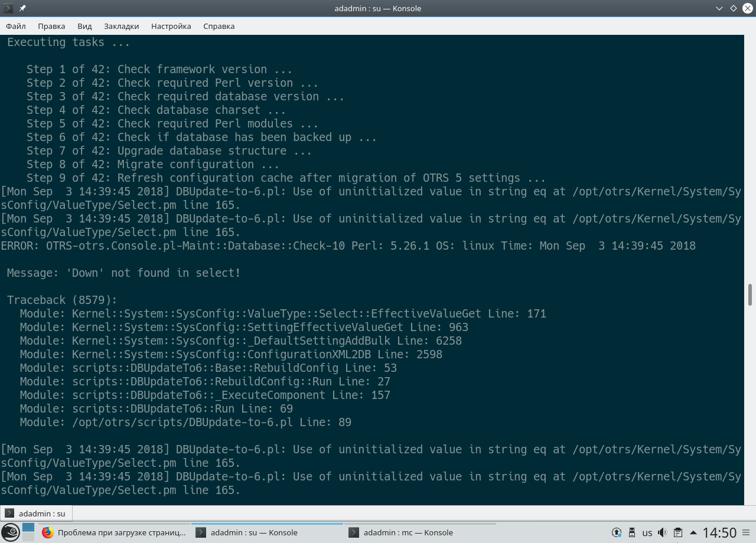The image size is (756, 543).
Task: Click 'Step 9 of 42: Refresh configuration cache' line
Action: [286, 178]
